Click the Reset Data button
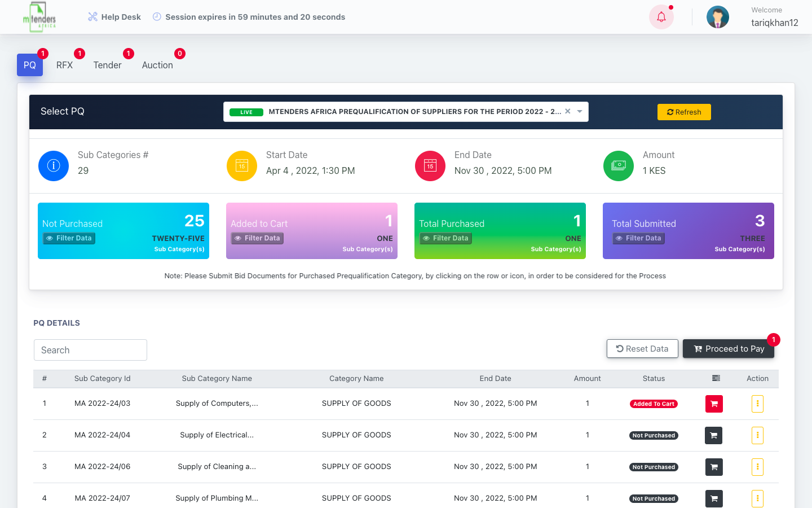 (642, 349)
